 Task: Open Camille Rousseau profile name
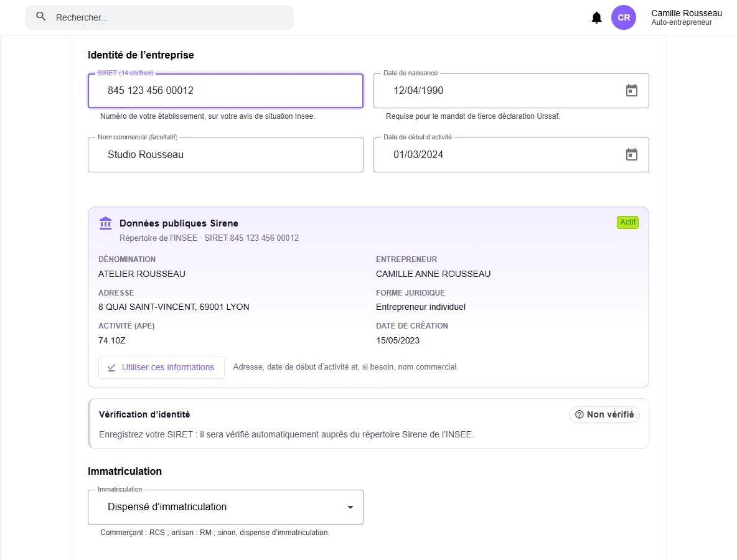pos(686,13)
